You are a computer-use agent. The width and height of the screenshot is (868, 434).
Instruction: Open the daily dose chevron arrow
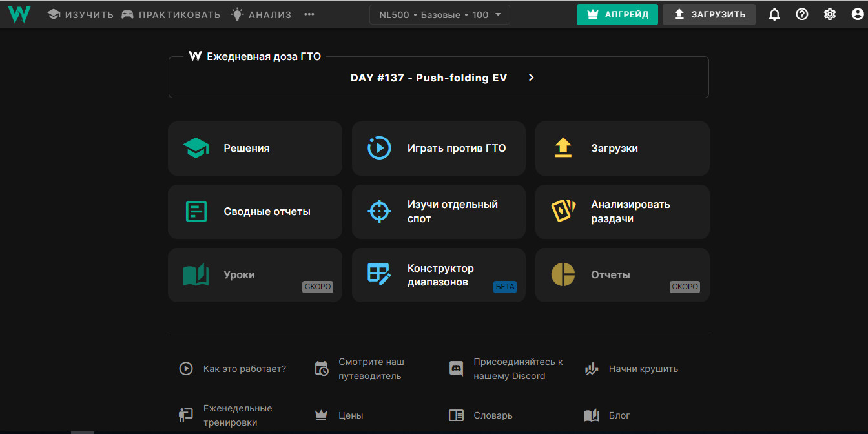532,77
